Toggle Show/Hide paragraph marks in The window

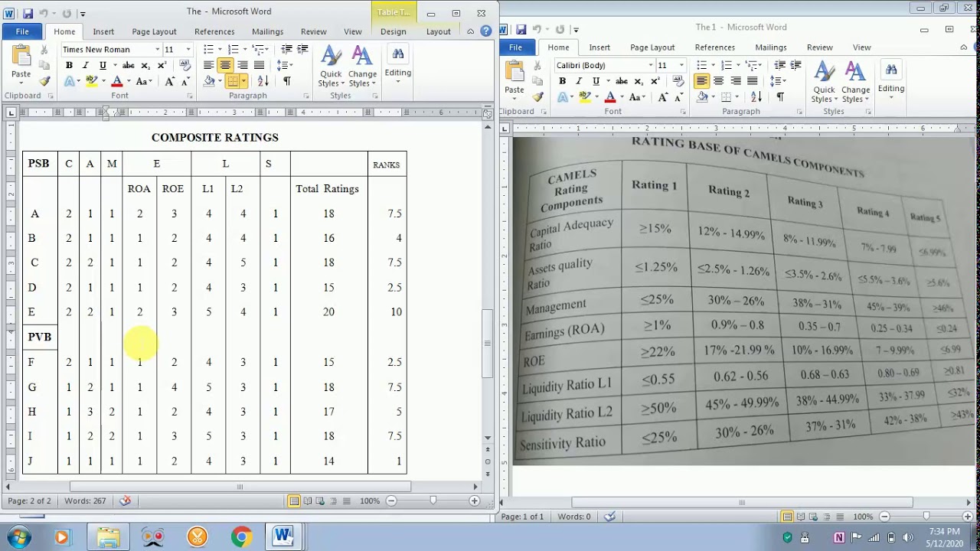[x=286, y=81]
